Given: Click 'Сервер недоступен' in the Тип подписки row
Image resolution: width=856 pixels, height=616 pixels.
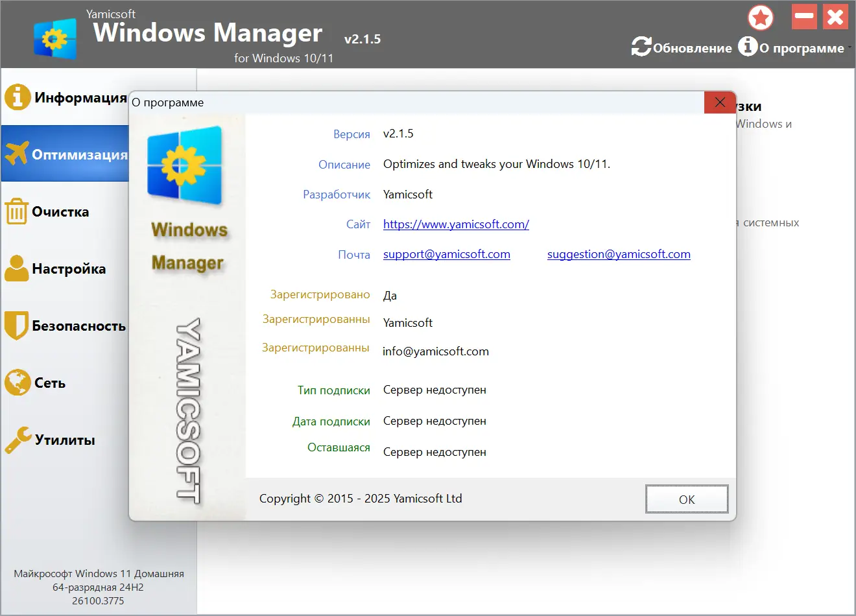Looking at the screenshot, I should (434, 390).
